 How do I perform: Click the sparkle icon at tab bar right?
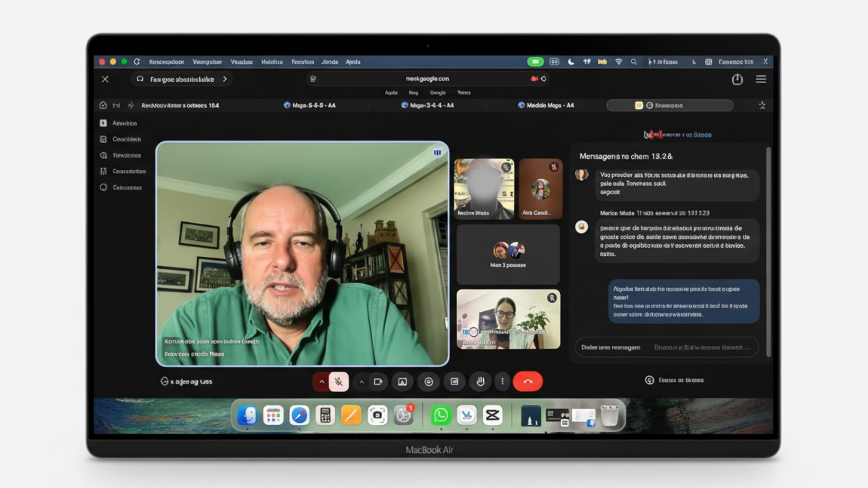(x=762, y=105)
